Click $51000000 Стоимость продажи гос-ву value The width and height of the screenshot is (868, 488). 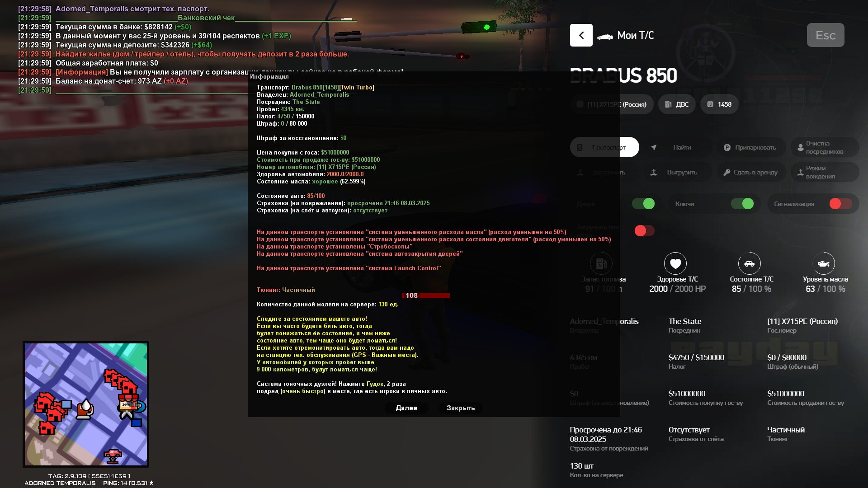coord(786,394)
